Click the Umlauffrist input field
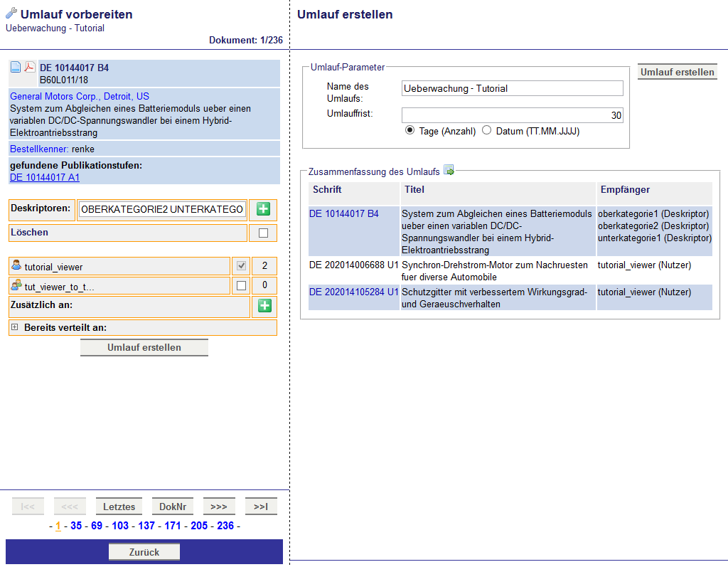The height and width of the screenshot is (567, 728). click(x=512, y=115)
